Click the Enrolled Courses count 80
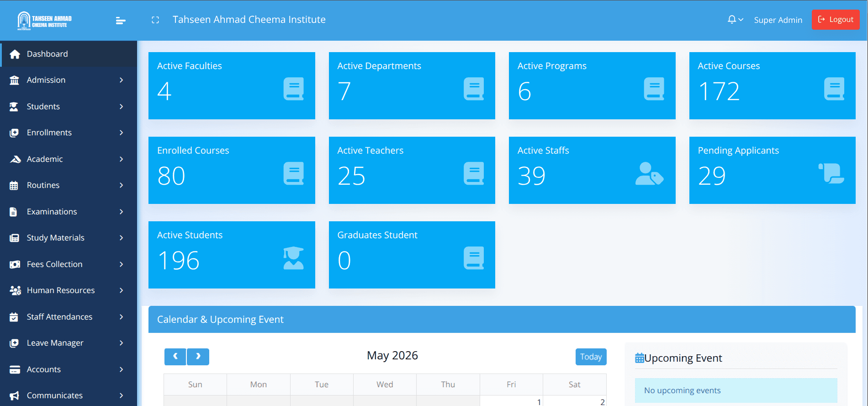This screenshot has width=868, height=406. tap(171, 176)
